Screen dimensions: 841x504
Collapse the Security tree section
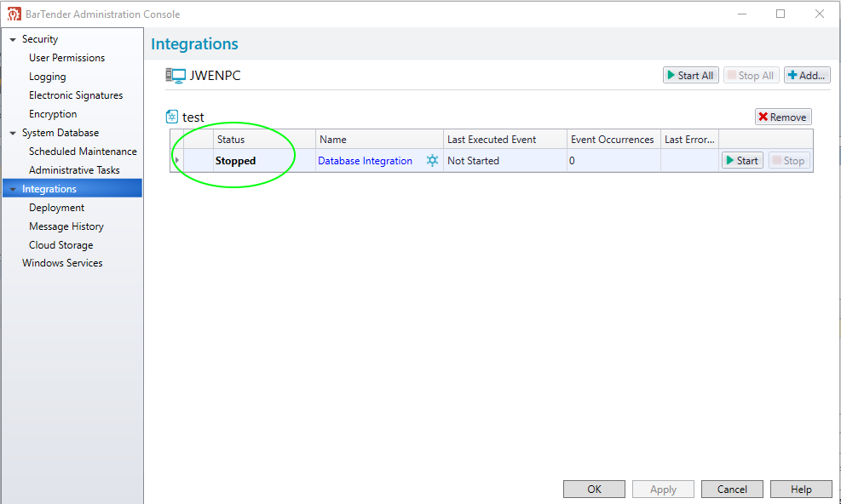pyautogui.click(x=13, y=40)
